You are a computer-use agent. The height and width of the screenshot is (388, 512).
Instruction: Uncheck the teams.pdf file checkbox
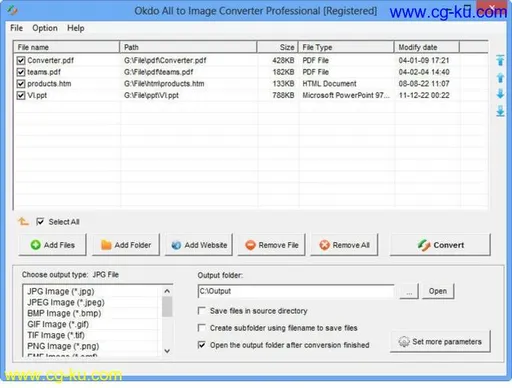(x=21, y=72)
